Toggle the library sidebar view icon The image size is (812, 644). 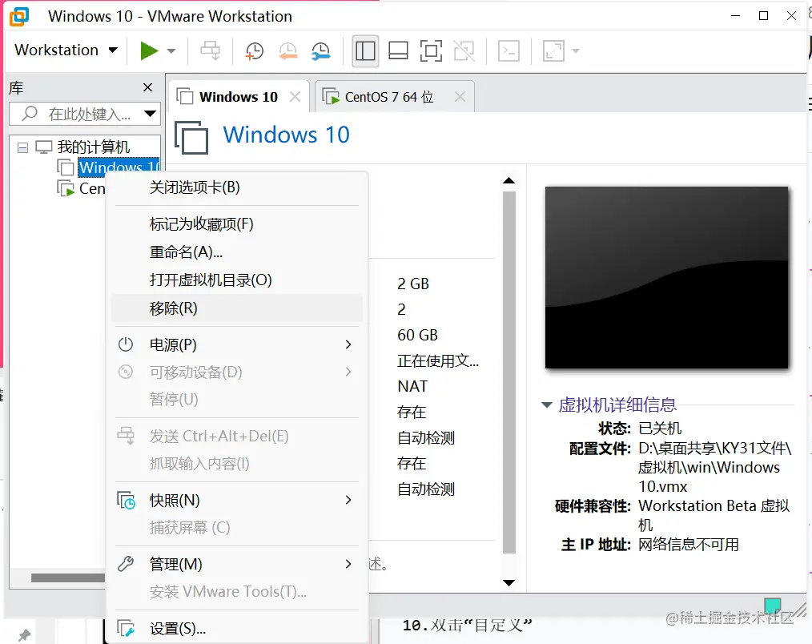[x=365, y=50]
